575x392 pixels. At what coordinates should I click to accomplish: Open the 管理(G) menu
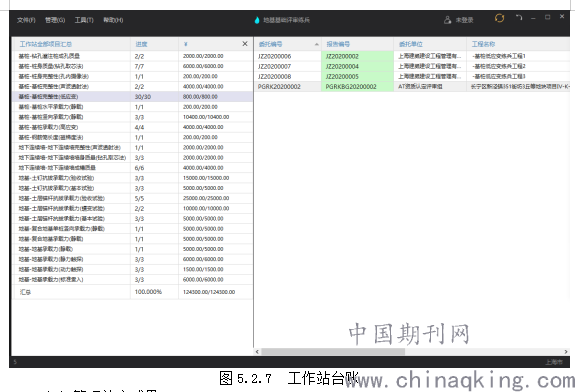(x=55, y=20)
